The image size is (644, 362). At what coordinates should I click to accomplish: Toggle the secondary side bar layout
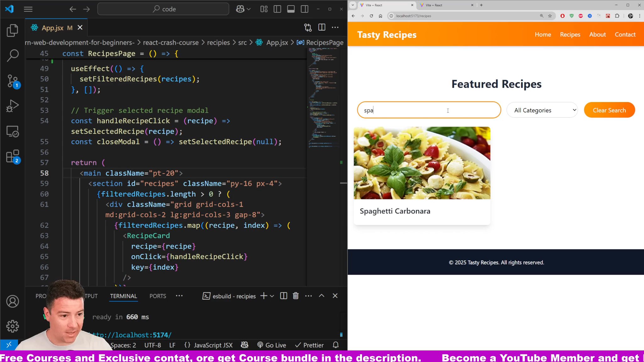(304, 9)
